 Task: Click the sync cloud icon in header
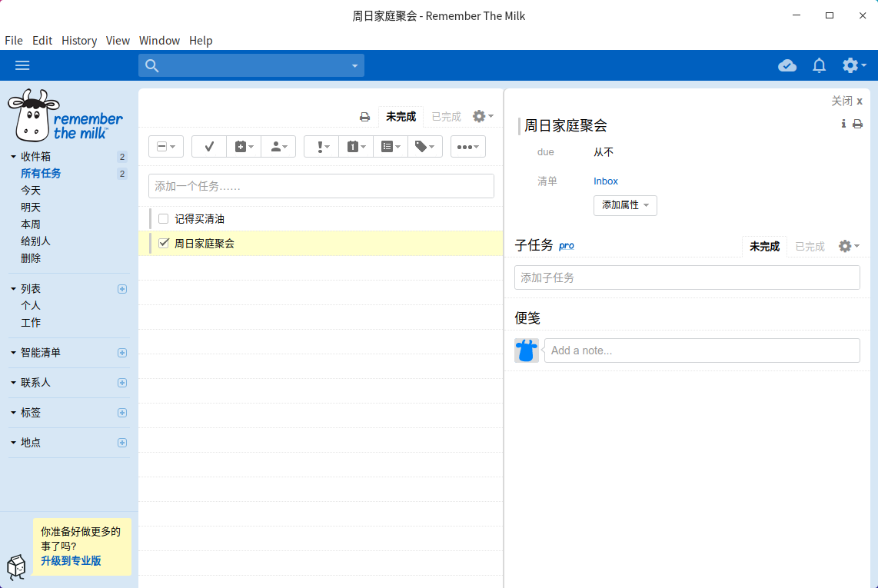pos(787,65)
